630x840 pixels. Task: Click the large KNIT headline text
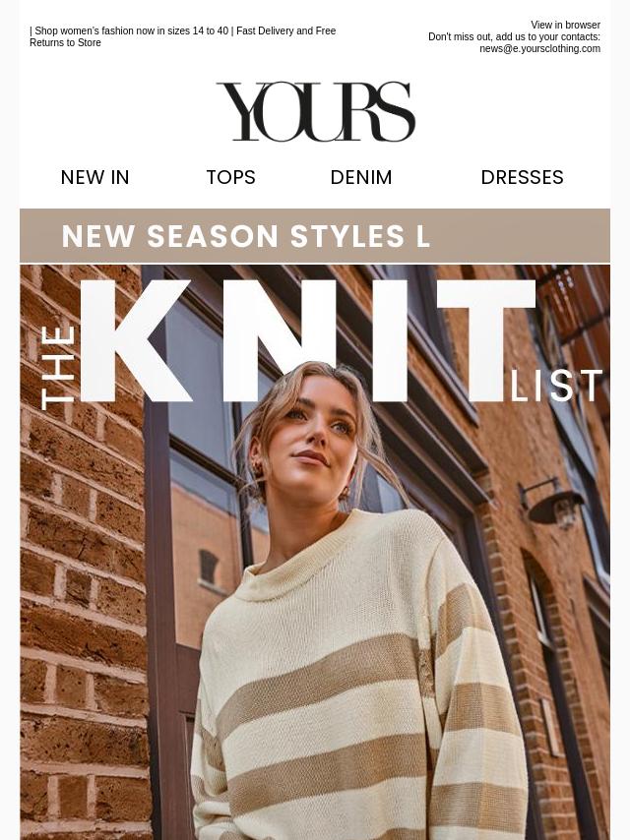(x=308, y=340)
